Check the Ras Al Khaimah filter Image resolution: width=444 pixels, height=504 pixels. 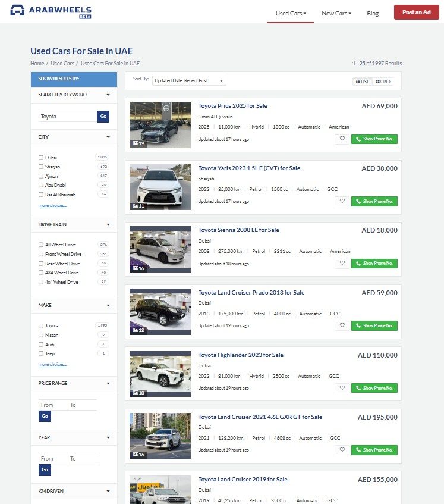coord(41,195)
